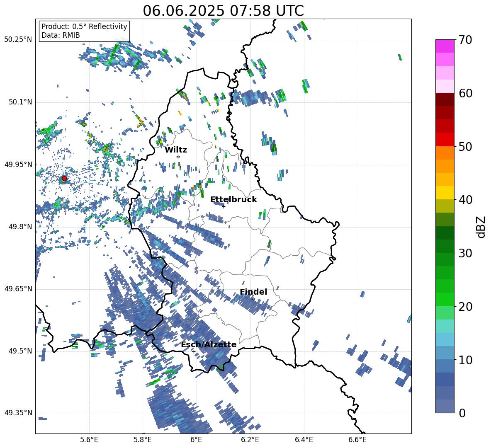Click the orange colorbar segment above 45

point(445,166)
